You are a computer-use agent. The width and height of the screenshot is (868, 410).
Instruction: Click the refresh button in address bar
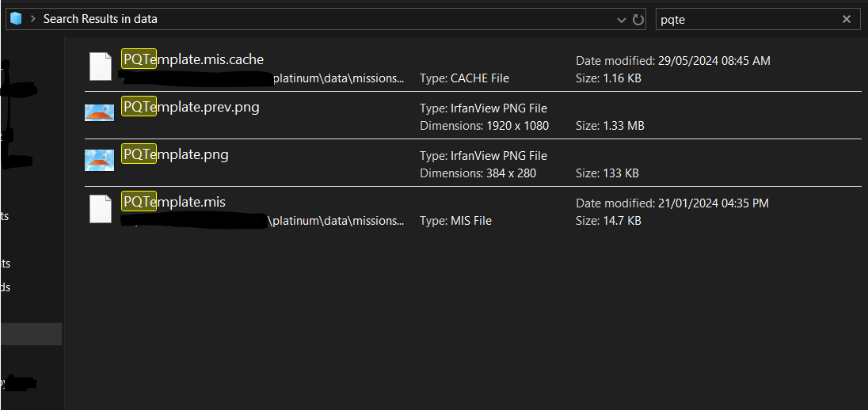638,20
